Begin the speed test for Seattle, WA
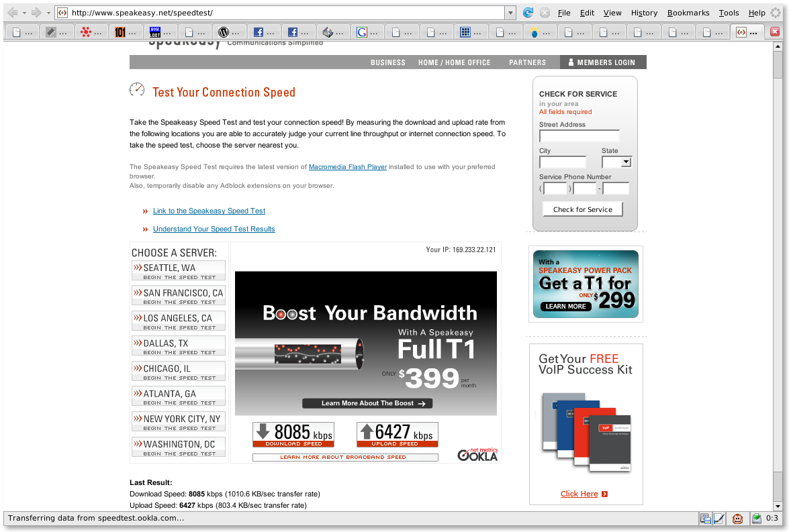The height and width of the screenshot is (532, 789). [x=179, y=270]
